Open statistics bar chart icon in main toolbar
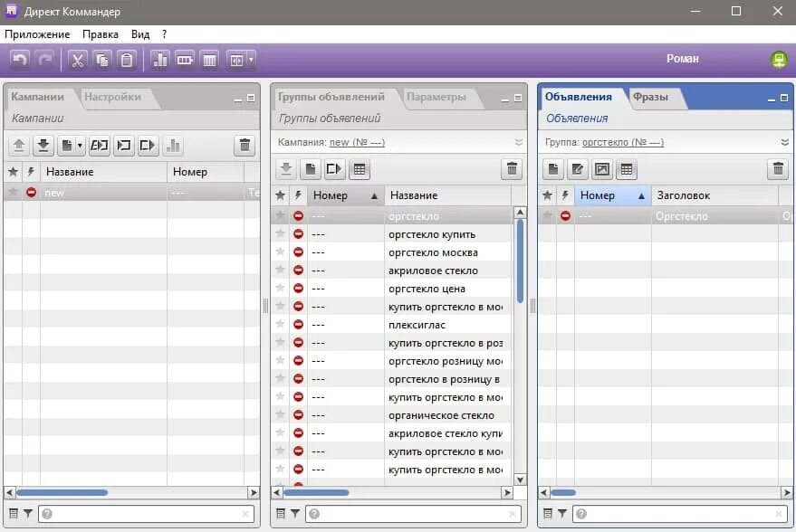The height and width of the screenshot is (532, 796). [160, 60]
